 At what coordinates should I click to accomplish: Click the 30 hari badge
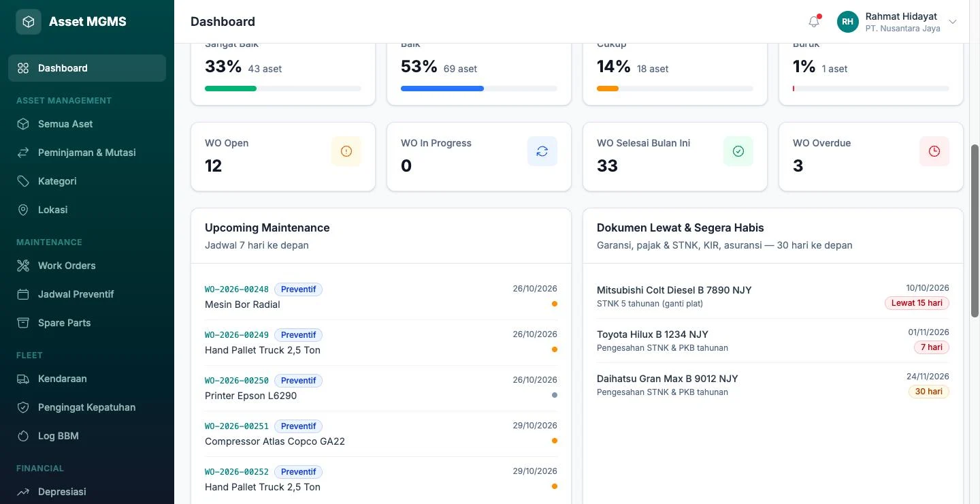(929, 392)
